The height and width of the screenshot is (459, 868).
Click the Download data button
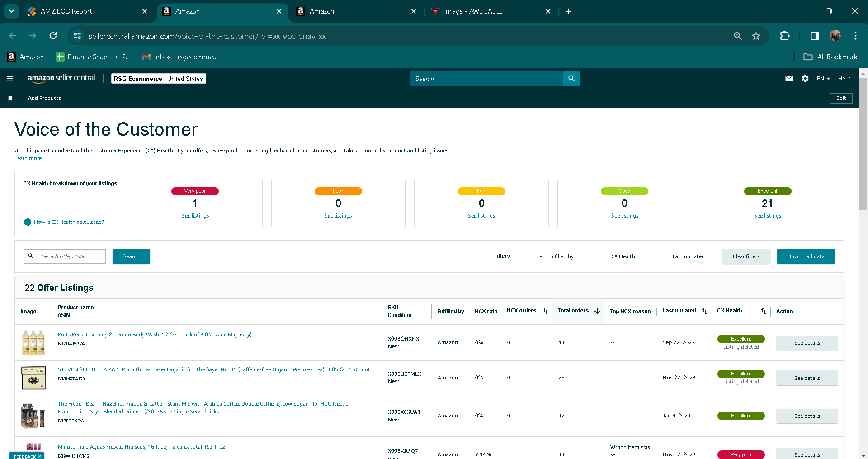pos(806,256)
